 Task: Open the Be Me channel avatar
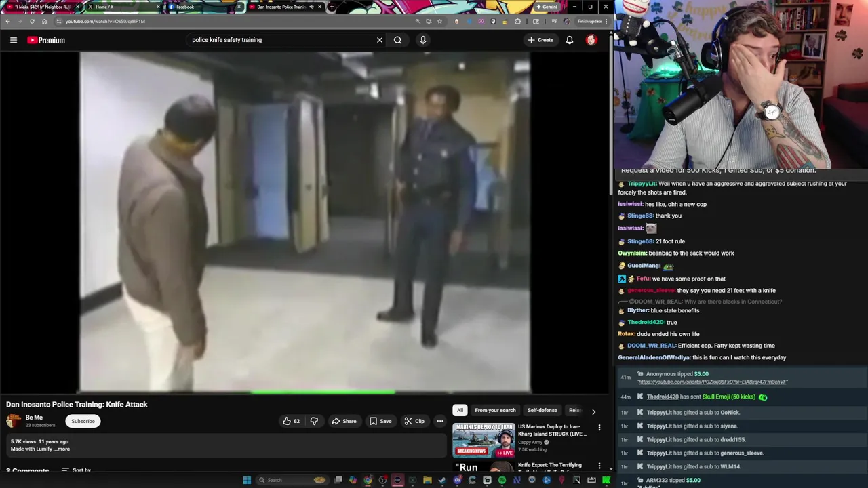click(x=14, y=421)
